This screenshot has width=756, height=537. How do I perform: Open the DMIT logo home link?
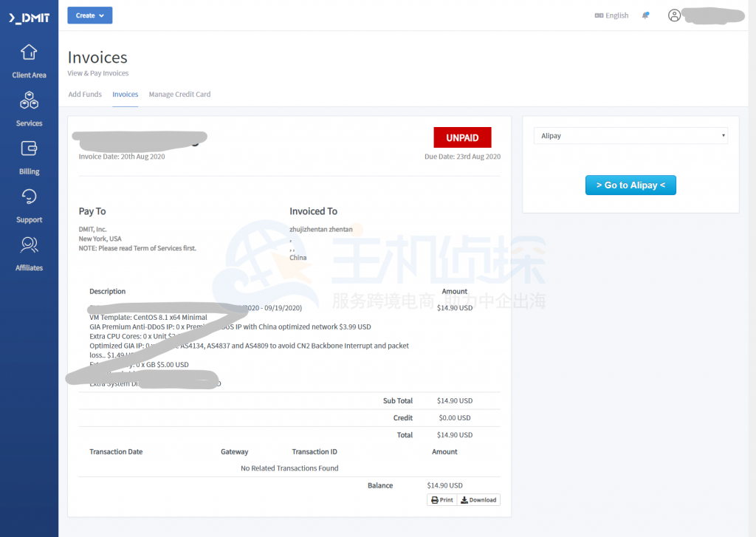[x=29, y=18]
